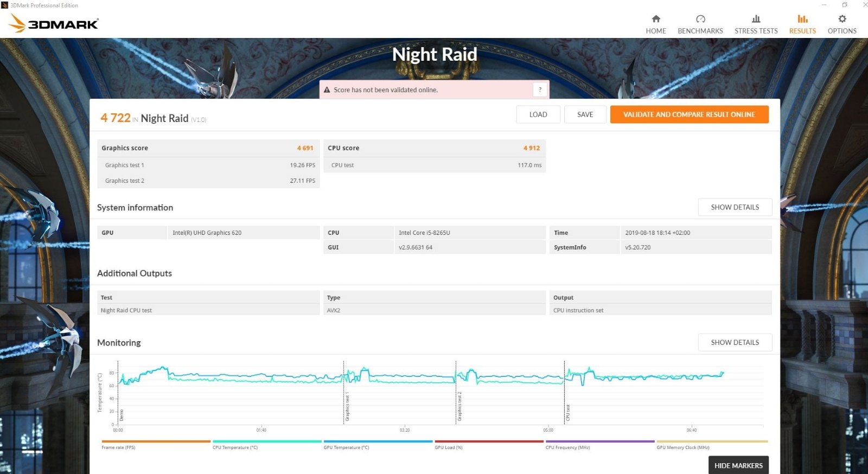Click the AVX2 type cell
The image size is (868, 474).
435,310
